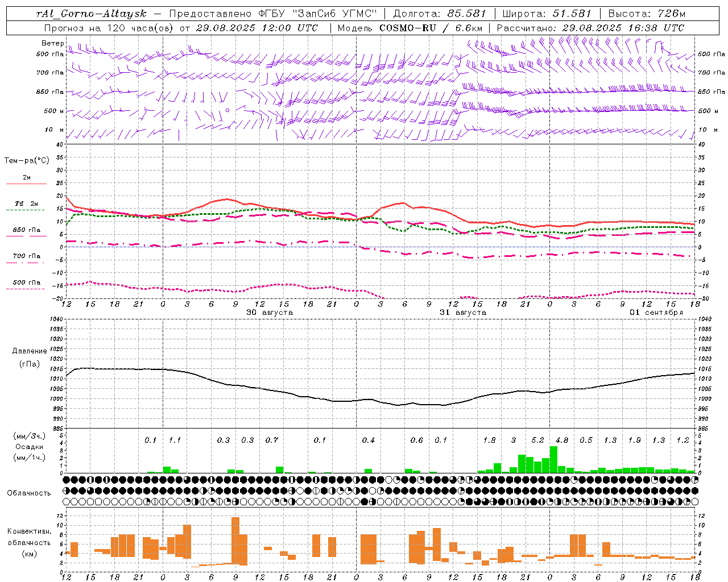The width and height of the screenshot is (728, 582).
Task: Click the 01 сентября date label
Action: [656, 313]
